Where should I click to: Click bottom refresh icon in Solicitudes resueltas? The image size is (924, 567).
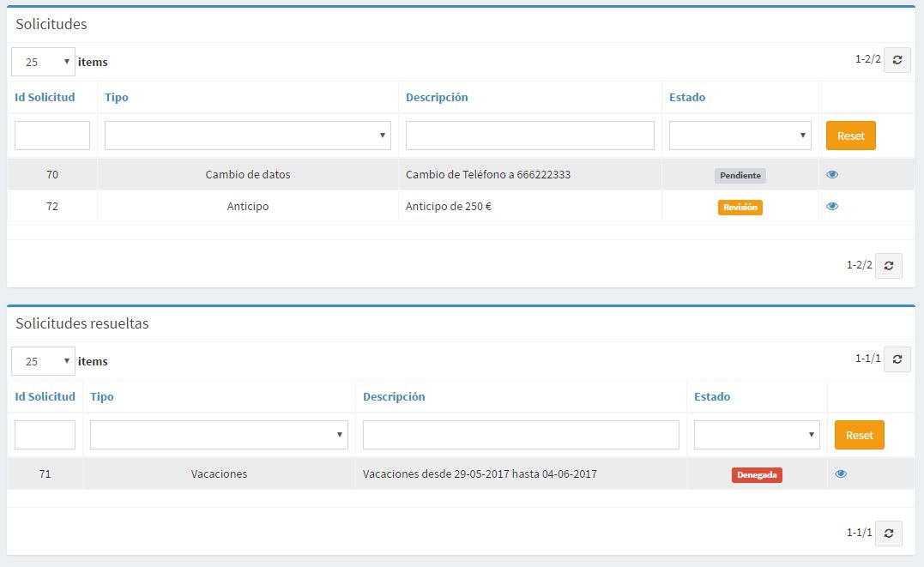[x=888, y=533]
